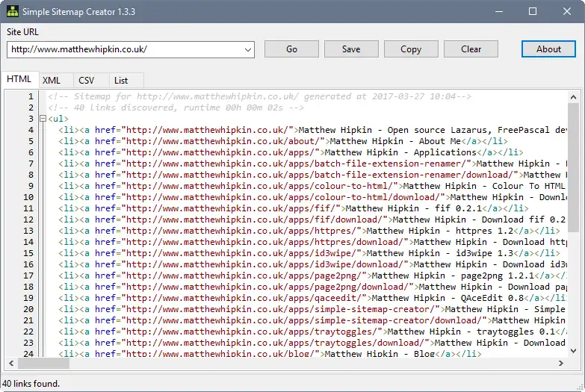Click the vertical scrollbar down arrow
The height and width of the screenshot is (392, 585).
574,351
